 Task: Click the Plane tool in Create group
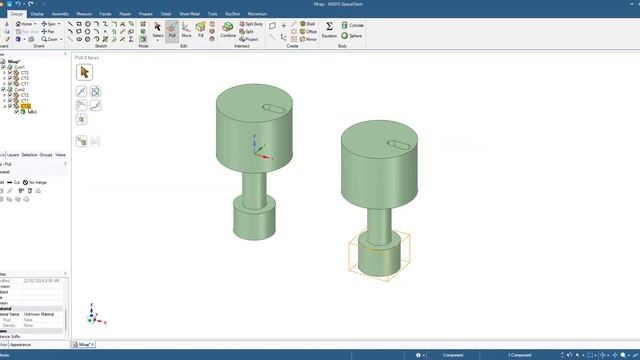(272, 25)
